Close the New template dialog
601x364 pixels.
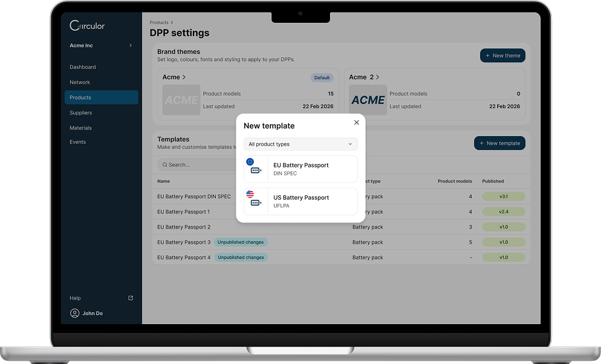[356, 123]
